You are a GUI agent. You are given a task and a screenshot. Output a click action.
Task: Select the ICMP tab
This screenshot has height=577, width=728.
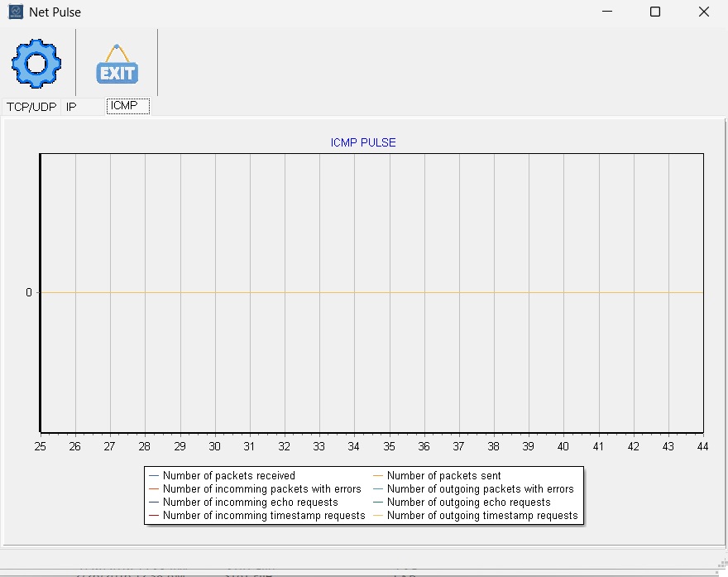[x=127, y=106]
